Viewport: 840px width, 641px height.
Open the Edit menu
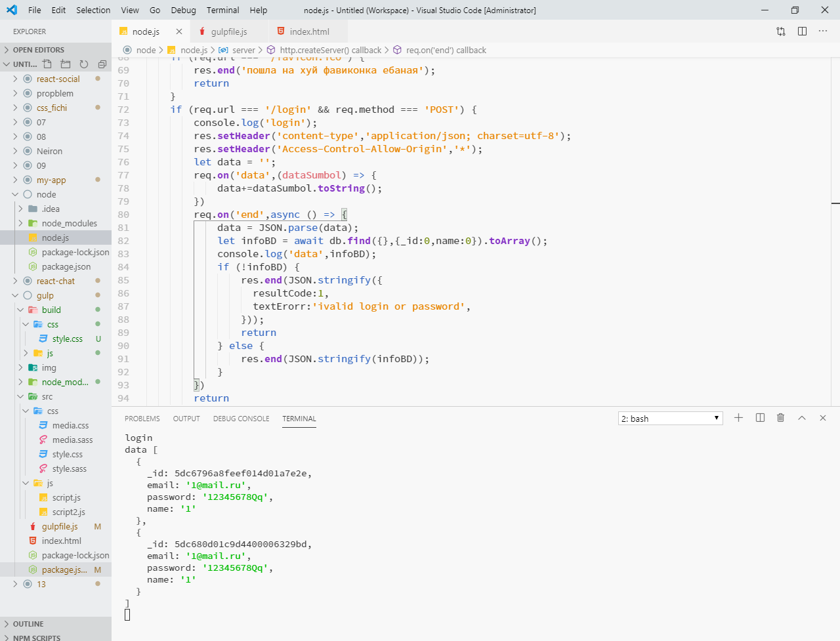[x=58, y=10]
